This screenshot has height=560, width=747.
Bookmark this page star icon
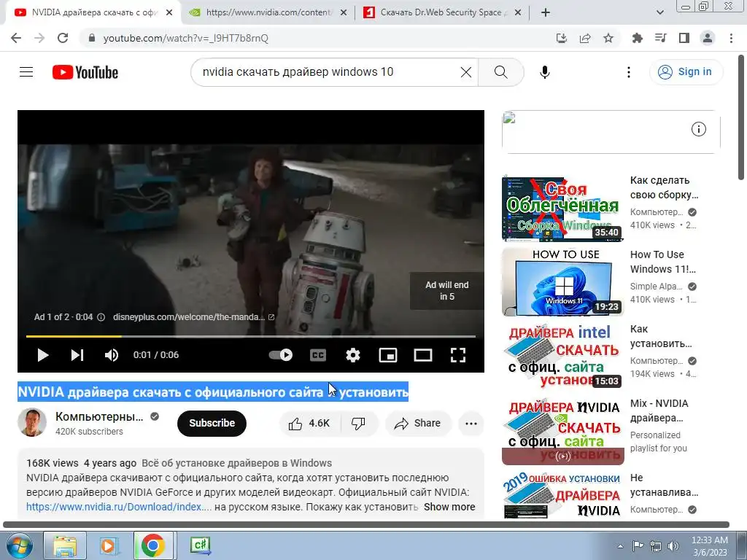(x=608, y=38)
